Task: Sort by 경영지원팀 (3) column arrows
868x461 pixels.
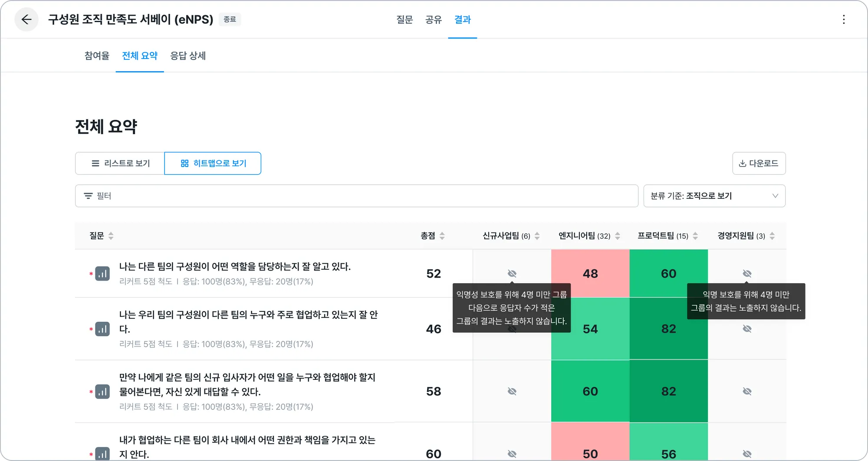Action: 772,236
